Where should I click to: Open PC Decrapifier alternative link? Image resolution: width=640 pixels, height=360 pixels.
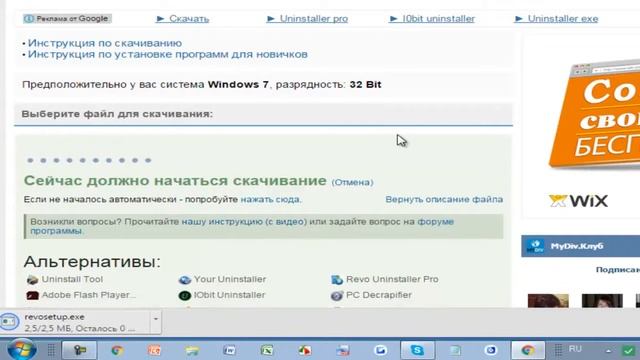click(x=379, y=295)
